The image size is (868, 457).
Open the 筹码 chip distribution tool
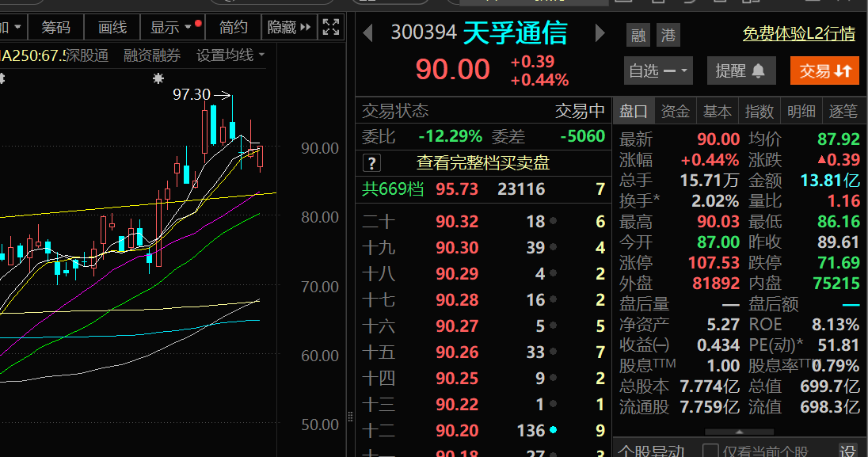coord(56,27)
